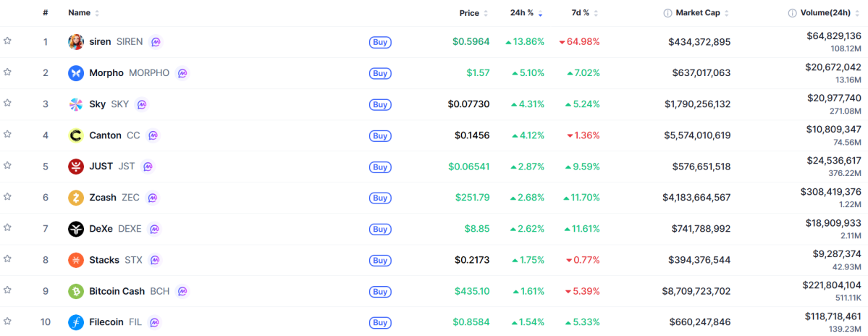868x336 pixels.
Task: Click JUST red coin logo
Action: pyautogui.click(x=76, y=167)
